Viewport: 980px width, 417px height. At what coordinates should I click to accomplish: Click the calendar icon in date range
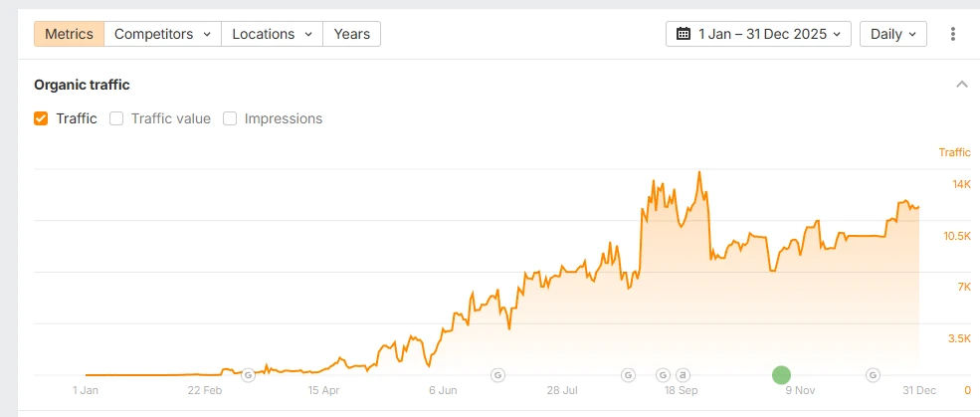(x=684, y=34)
